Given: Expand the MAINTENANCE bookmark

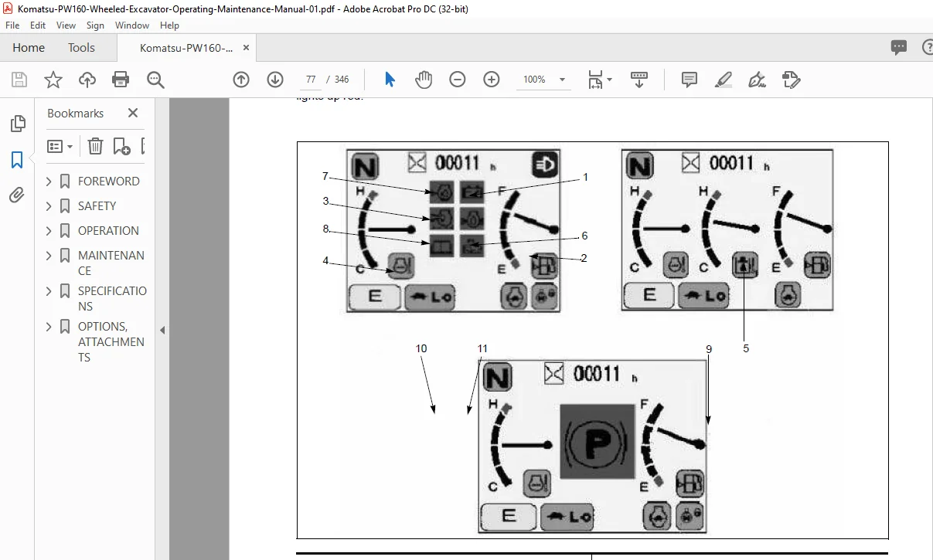Looking at the screenshot, I should coord(49,256).
